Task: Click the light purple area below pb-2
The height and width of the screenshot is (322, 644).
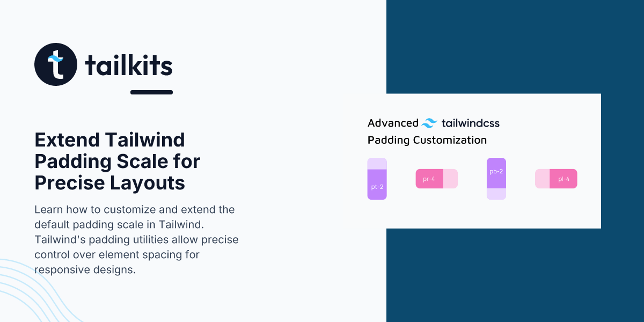Action: tap(496, 194)
